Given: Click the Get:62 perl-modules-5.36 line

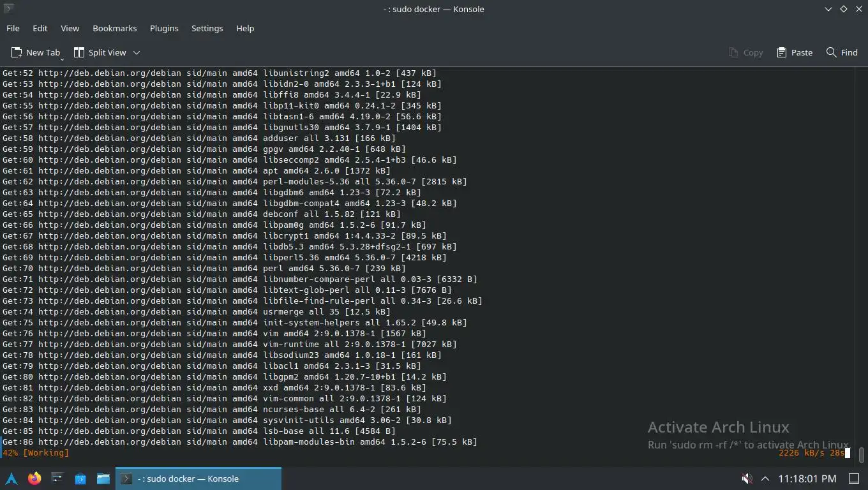Looking at the screenshot, I should [235, 181].
